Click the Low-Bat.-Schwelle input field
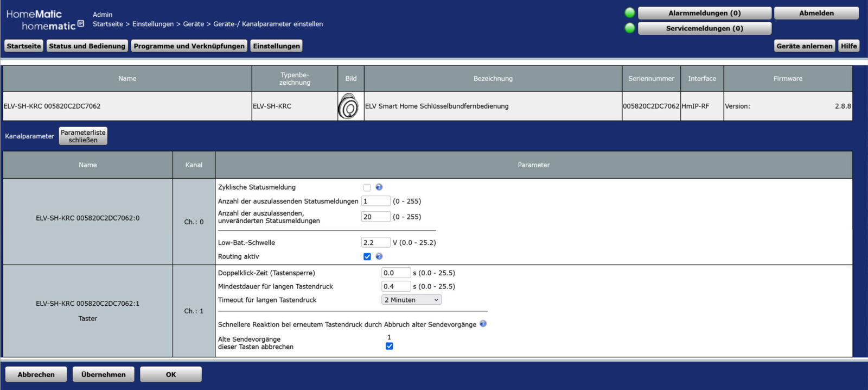 pos(375,243)
